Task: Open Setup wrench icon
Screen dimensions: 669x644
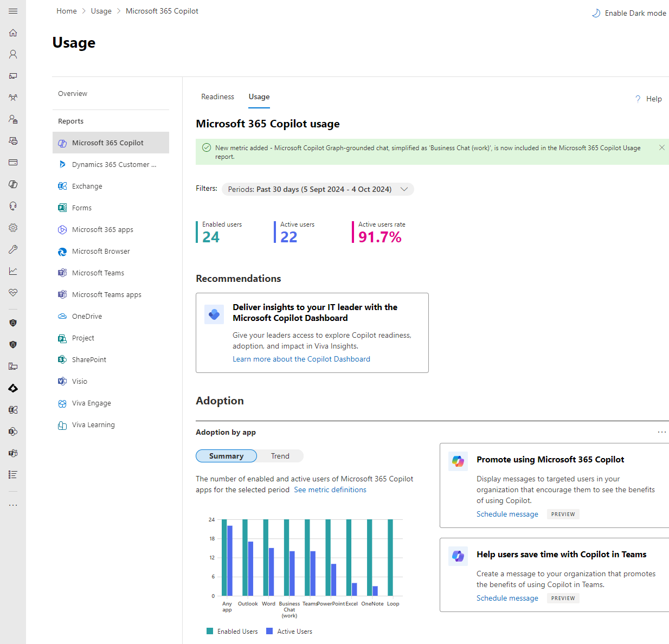Action: point(13,249)
